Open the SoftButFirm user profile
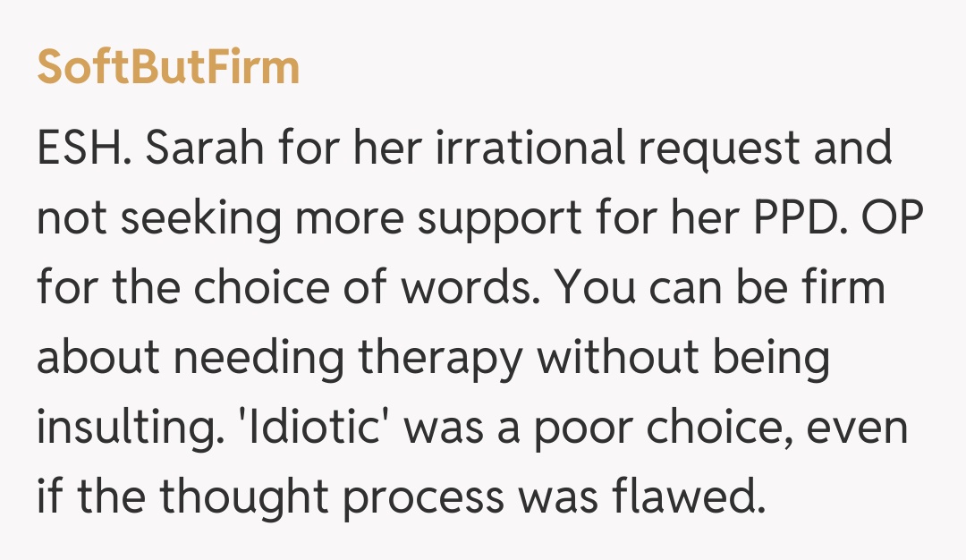Screen dimensions: 966x560 tap(168, 68)
